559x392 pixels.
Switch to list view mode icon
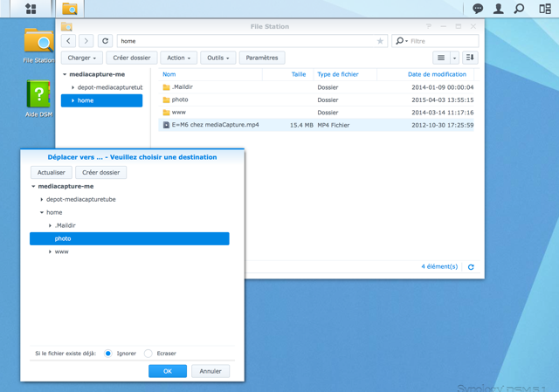click(x=441, y=58)
